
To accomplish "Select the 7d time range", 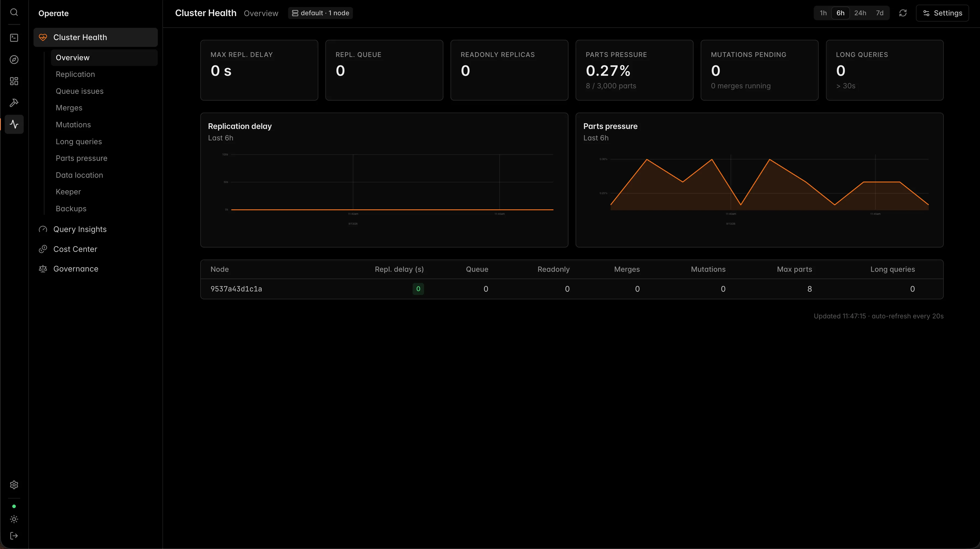I will pos(879,13).
